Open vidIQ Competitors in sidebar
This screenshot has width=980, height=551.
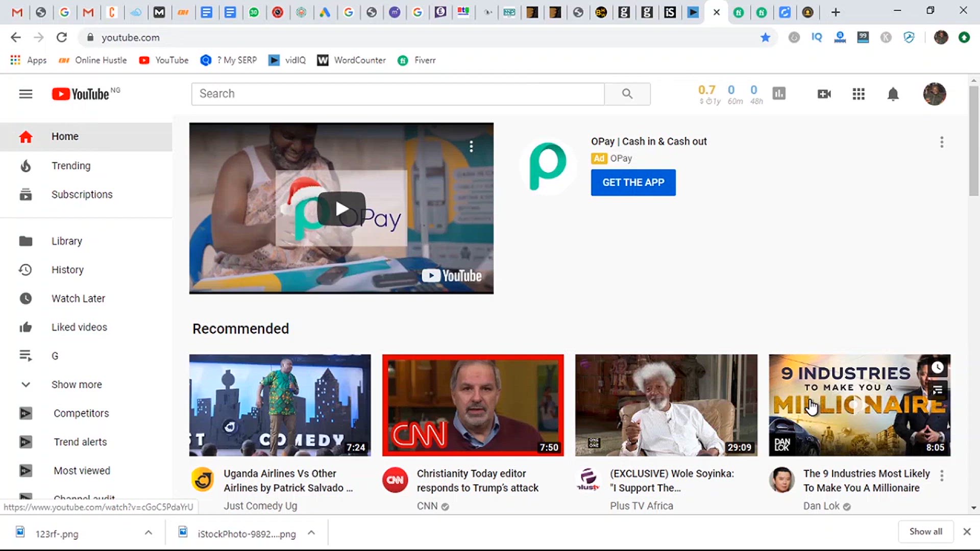(x=86, y=413)
